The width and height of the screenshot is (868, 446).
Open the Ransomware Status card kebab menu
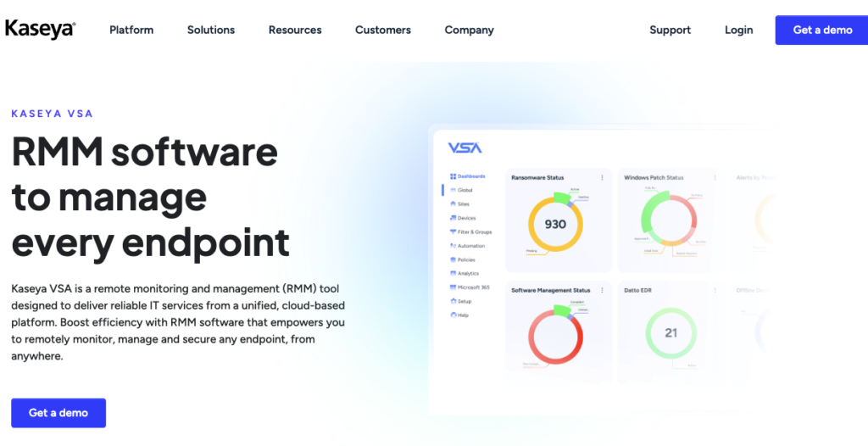point(603,178)
